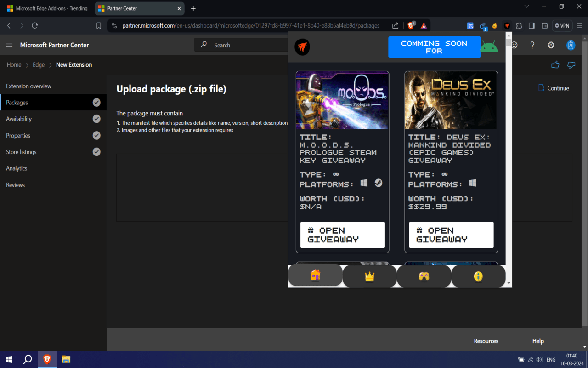Open File Explorer from the taskbar
588x368 pixels.
click(66, 359)
